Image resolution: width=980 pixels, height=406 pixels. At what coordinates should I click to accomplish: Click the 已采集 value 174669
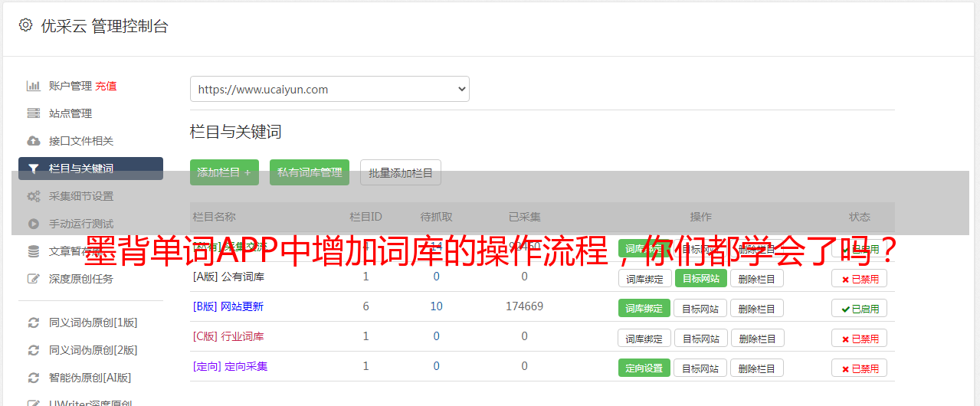524,306
